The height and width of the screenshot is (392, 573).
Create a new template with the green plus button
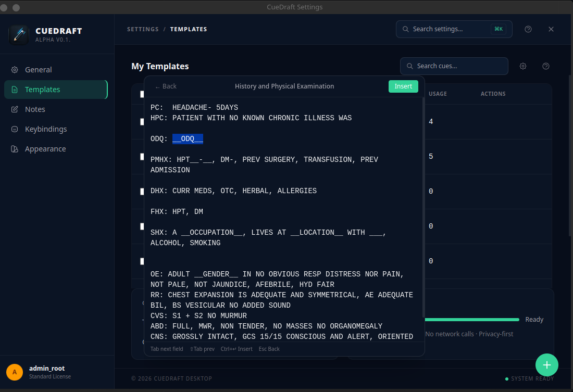546,365
